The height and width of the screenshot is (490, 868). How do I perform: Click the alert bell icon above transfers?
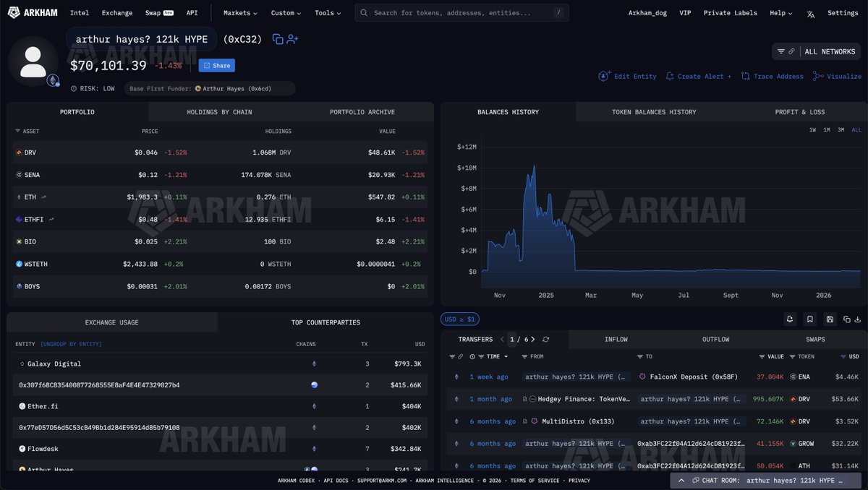coord(789,319)
